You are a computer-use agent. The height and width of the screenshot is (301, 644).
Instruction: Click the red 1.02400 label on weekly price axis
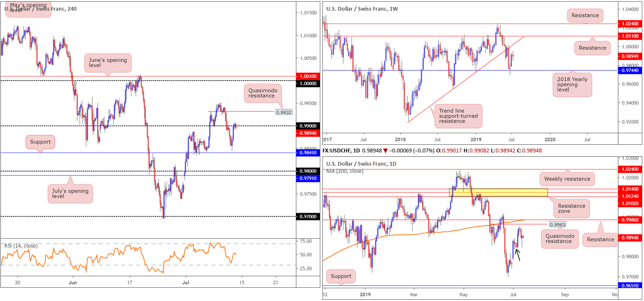630,25
